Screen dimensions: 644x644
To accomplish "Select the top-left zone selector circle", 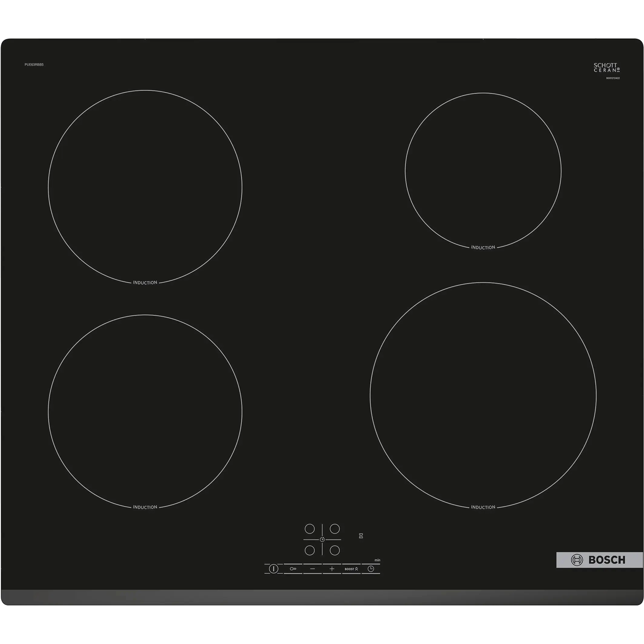I will click(310, 529).
